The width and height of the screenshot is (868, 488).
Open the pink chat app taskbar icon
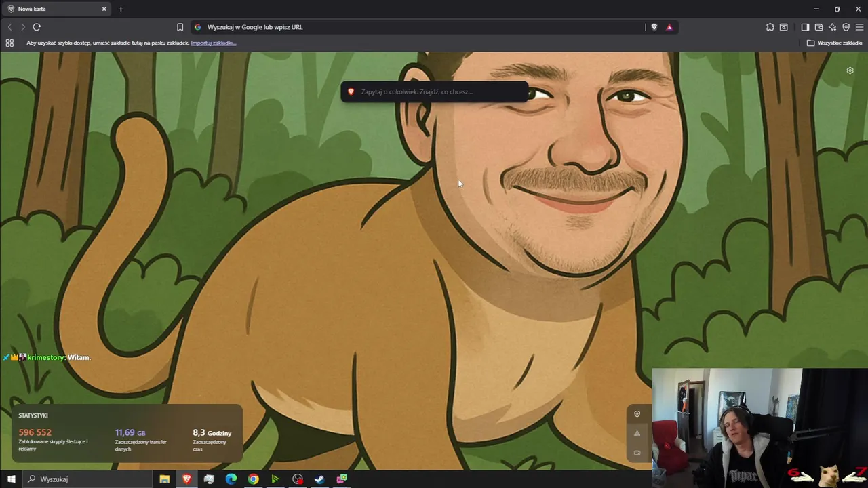342,479
